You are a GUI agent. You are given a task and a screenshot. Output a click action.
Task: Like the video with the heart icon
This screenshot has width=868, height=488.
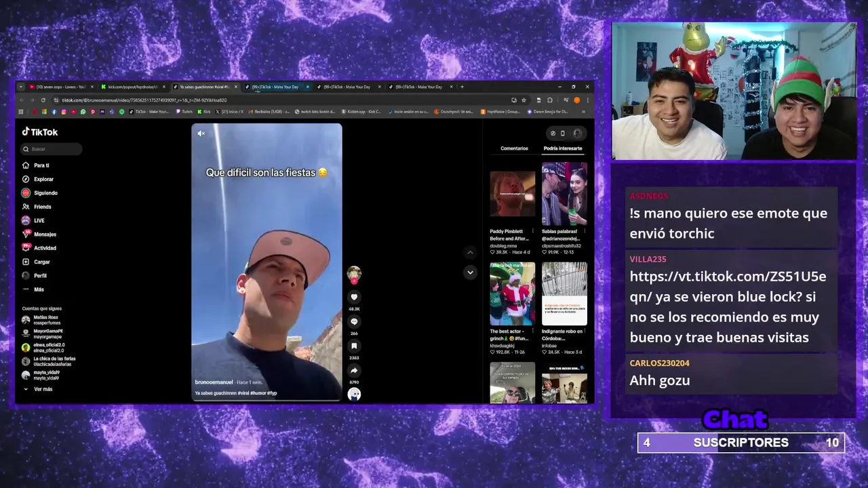[x=354, y=297]
